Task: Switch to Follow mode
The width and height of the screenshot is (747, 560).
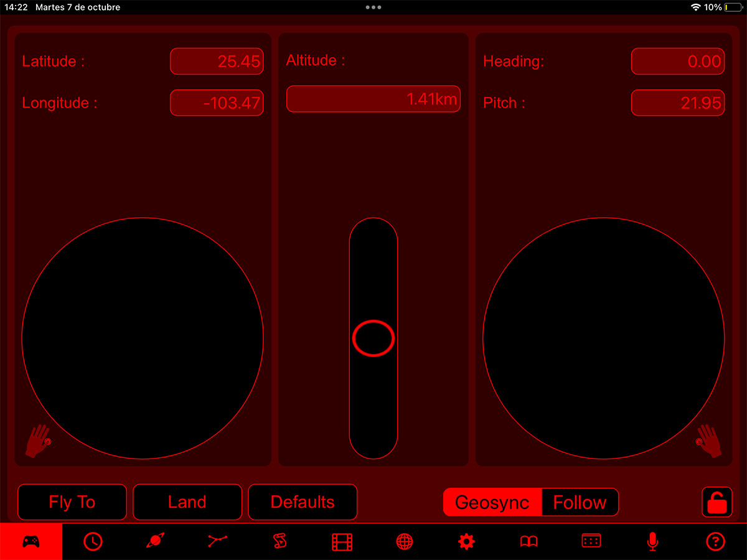Action: pos(580,502)
